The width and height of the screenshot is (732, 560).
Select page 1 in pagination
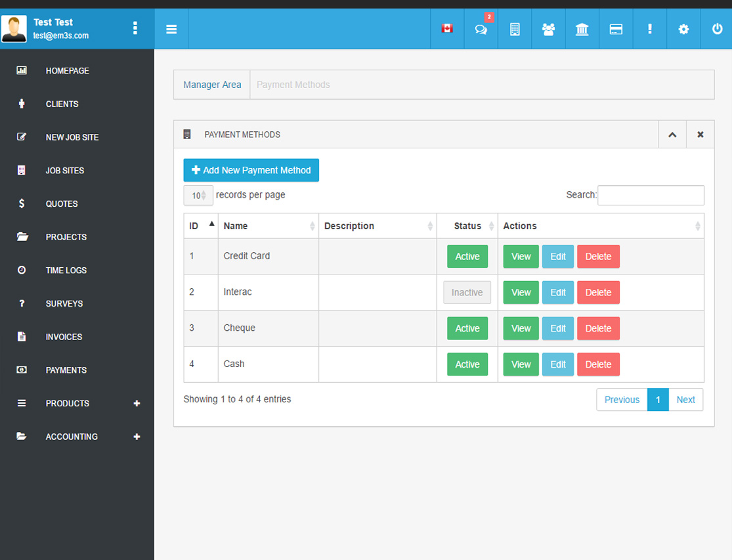(658, 399)
